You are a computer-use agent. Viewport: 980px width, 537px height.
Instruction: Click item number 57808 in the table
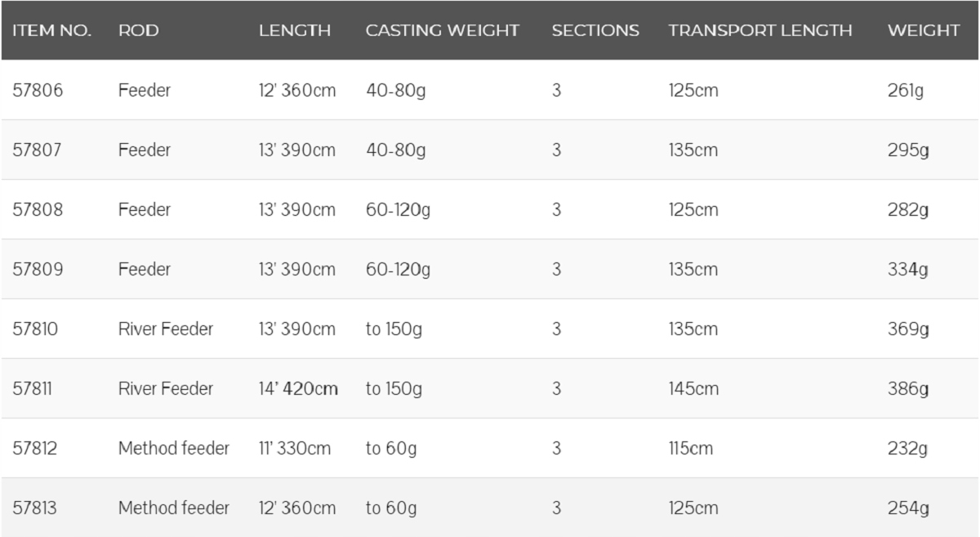(x=38, y=209)
